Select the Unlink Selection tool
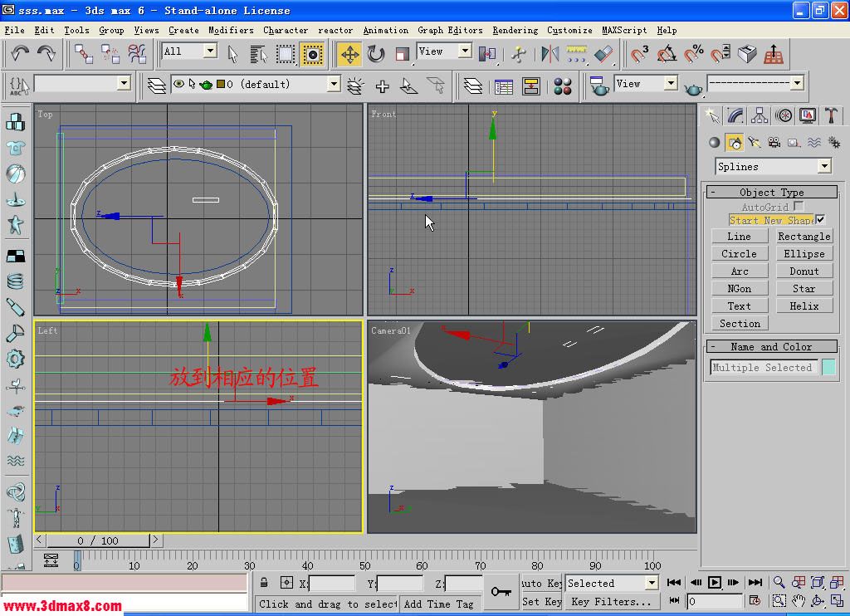The height and width of the screenshot is (616, 850). 110,54
